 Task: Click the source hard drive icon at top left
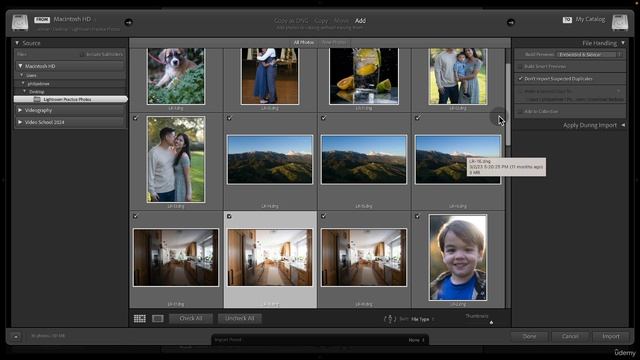click(x=20, y=22)
